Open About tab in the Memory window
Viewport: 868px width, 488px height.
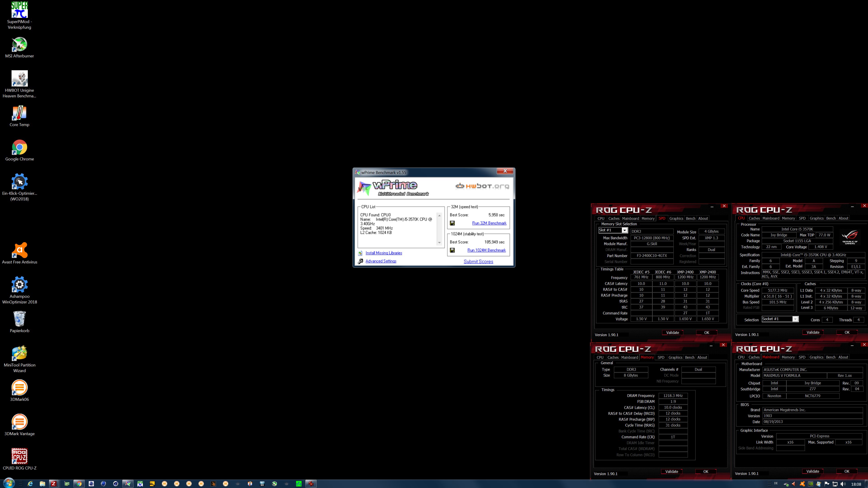tap(702, 357)
